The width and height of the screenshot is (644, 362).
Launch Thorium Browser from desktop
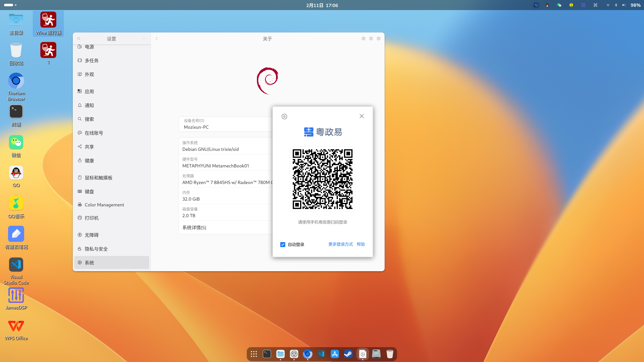(16, 81)
